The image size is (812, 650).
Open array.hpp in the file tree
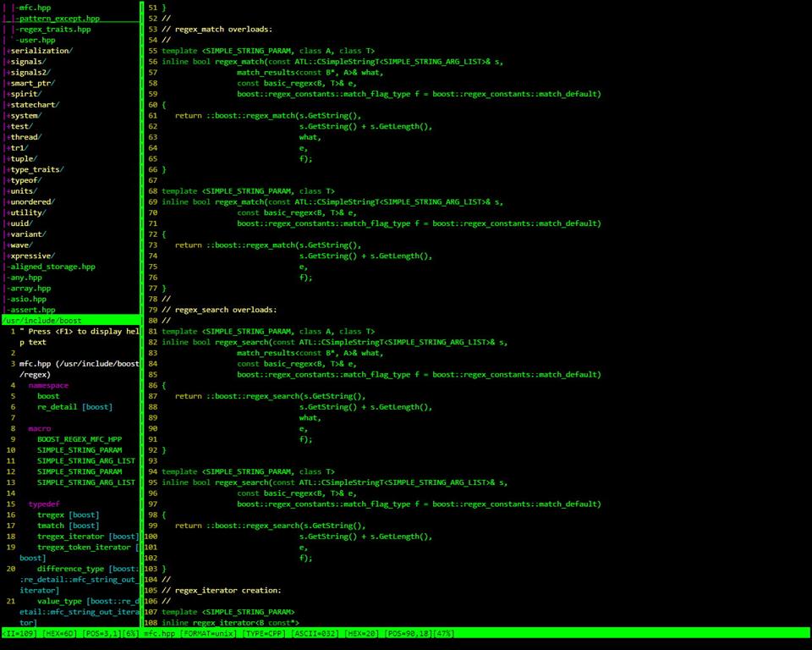[30, 289]
